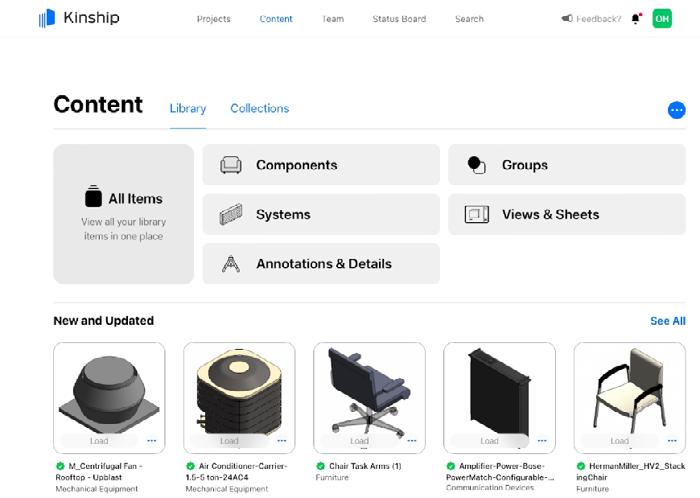Click the Systems wall icon

231,214
